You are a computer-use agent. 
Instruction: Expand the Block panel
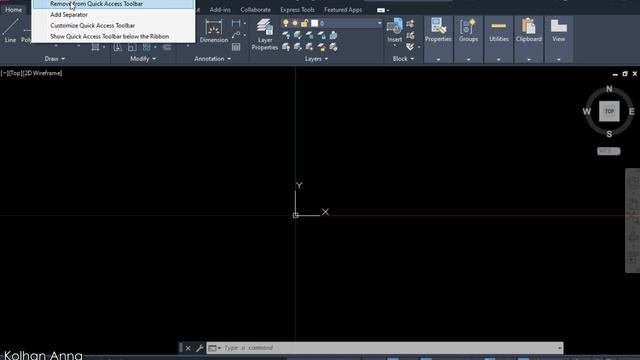(403, 59)
